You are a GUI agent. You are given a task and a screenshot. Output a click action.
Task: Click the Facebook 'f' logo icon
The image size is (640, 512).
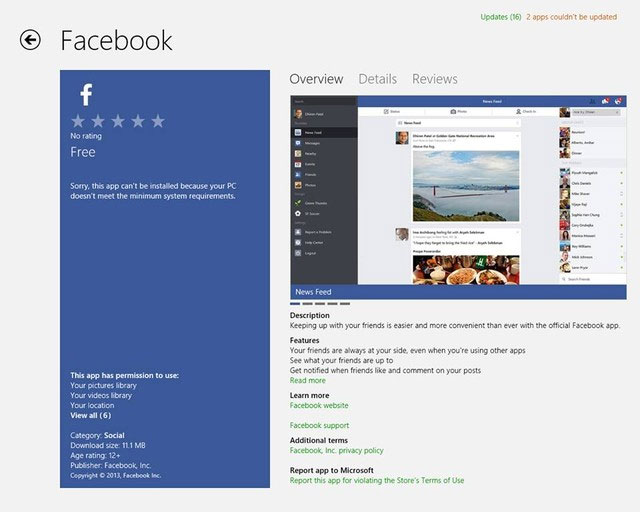point(86,94)
